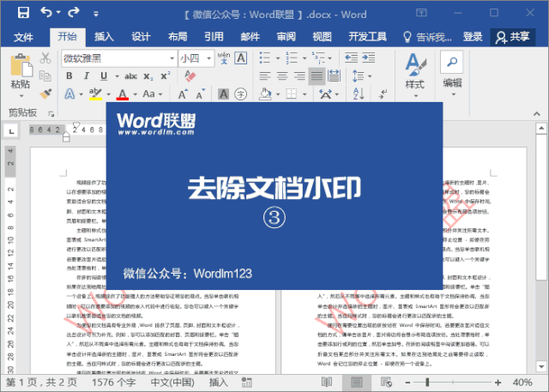Increase the paragraph indent
The image size is (549, 392).
click(369, 57)
